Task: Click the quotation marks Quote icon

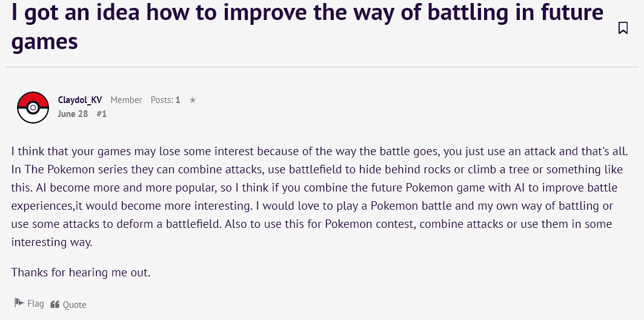Action: coord(55,304)
